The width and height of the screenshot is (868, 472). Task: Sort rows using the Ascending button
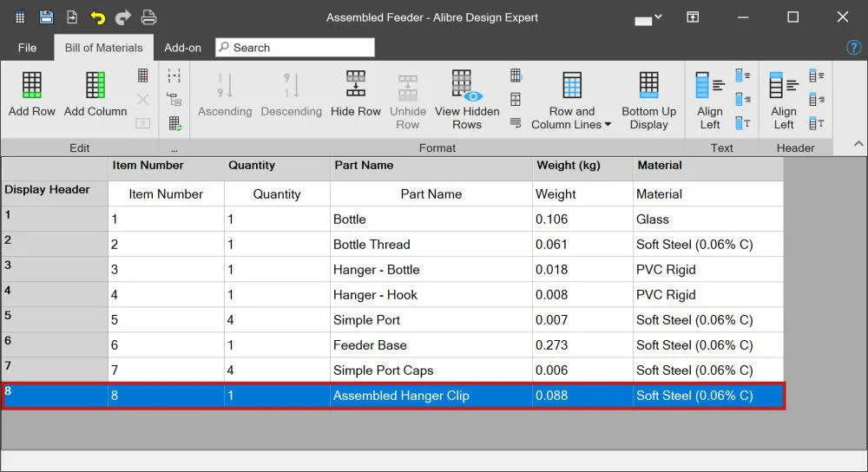pos(225,95)
